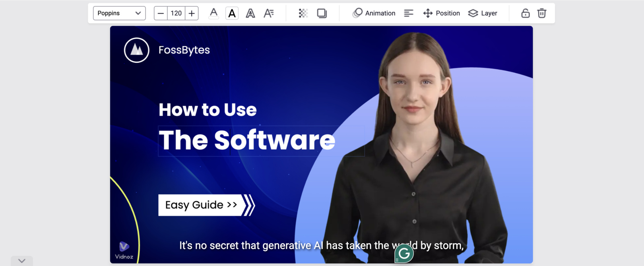This screenshot has width=644, height=266.
Task: Decrease font size with minus button
Action: (161, 13)
